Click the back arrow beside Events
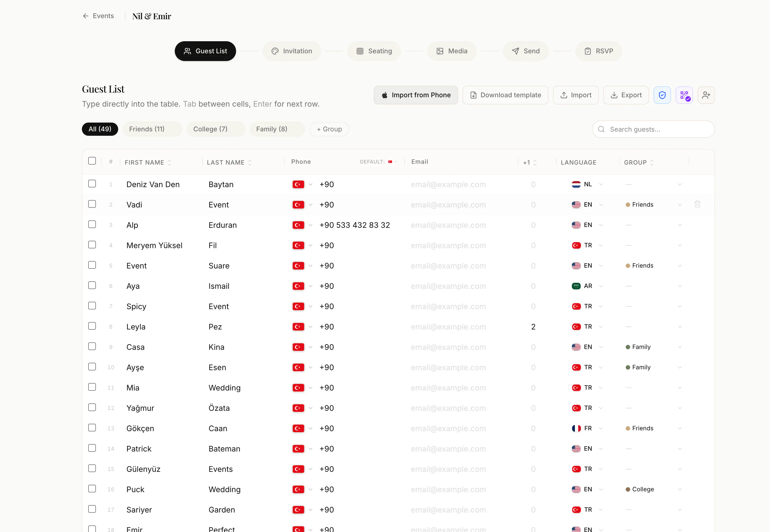Viewport: 770px width, 532px height. (86, 16)
